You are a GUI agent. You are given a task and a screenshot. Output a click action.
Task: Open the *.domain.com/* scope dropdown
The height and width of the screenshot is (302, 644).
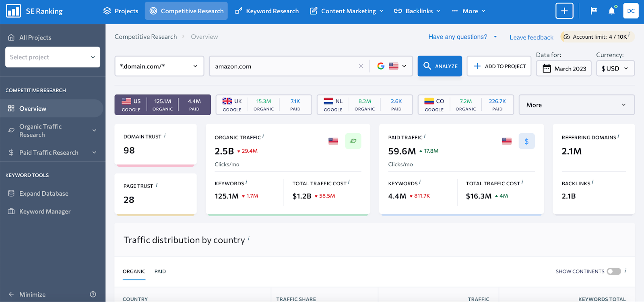click(x=159, y=66)
